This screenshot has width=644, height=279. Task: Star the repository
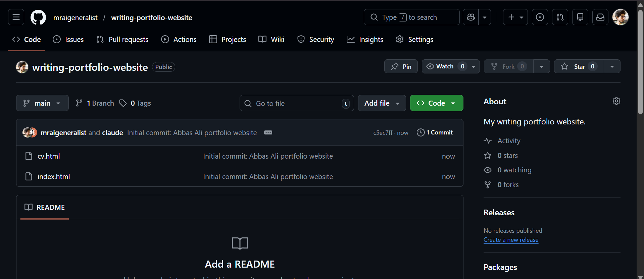(x=579, y=66)
